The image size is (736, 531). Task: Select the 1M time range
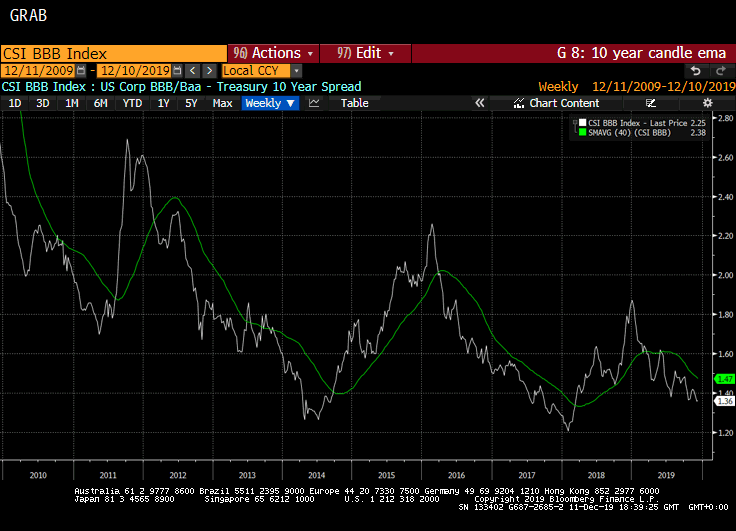tap(71, 103)
